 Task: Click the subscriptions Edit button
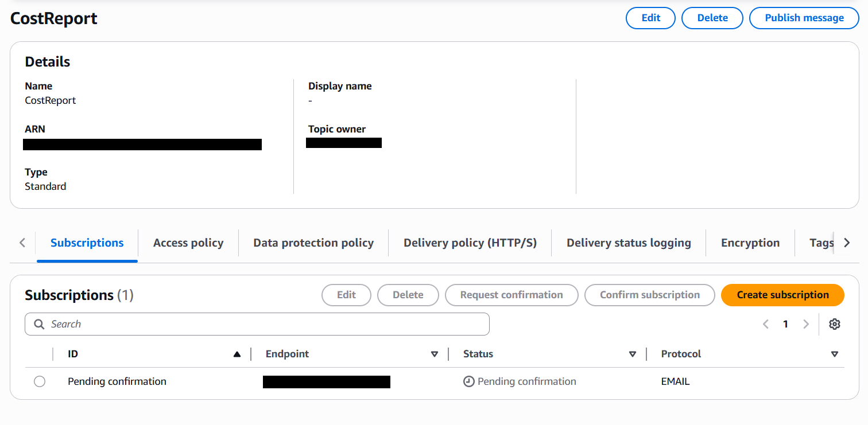[346, 295]
